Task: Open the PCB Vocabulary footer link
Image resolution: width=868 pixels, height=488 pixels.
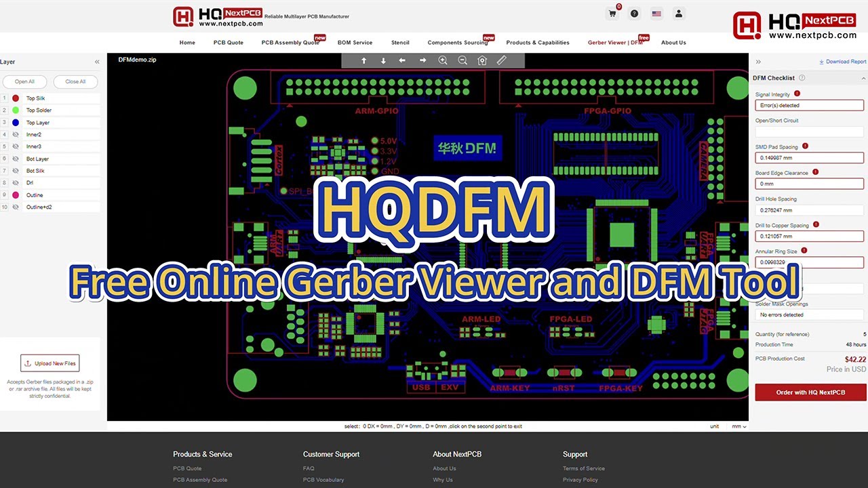Action: (323, 480)
